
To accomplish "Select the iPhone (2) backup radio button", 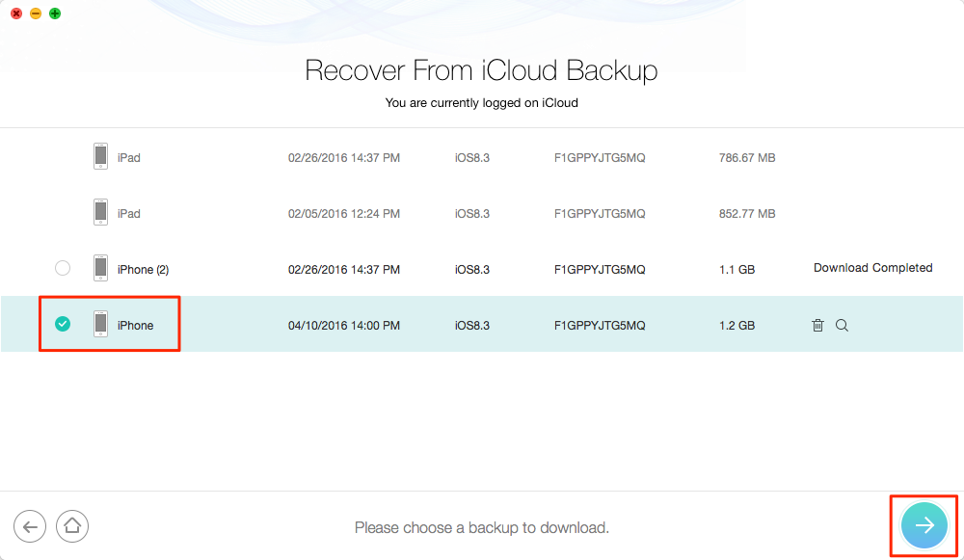I will point(62,268).
